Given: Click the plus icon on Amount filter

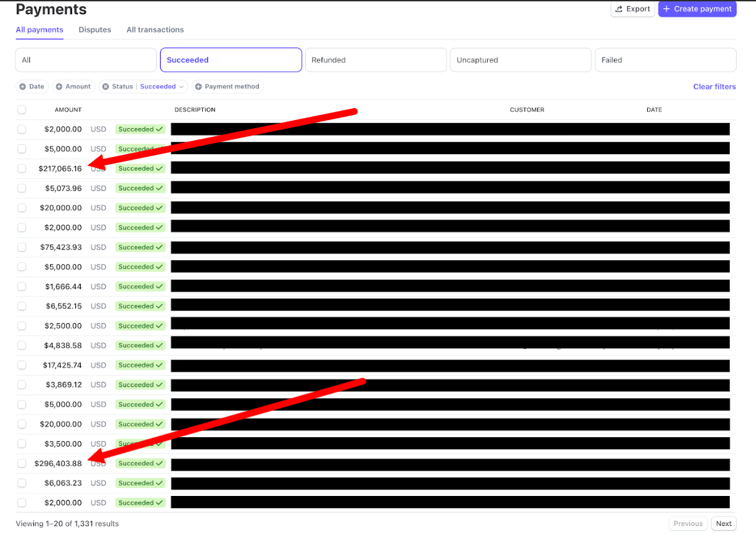Looking at the screenshot, I should [x=59, y=87].
